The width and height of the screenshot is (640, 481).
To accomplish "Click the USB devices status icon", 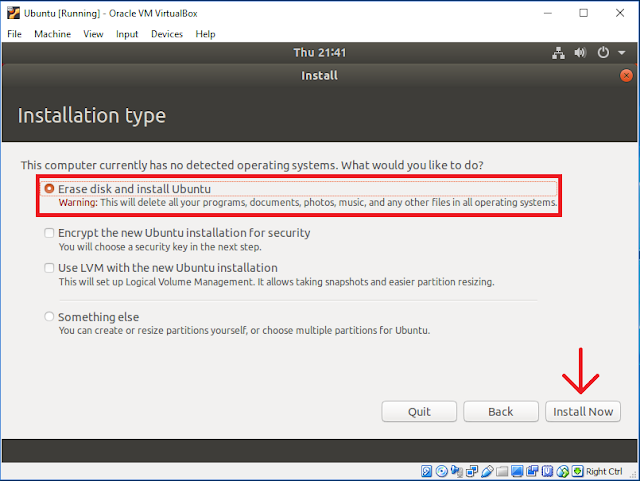I will tap(487, 471).
